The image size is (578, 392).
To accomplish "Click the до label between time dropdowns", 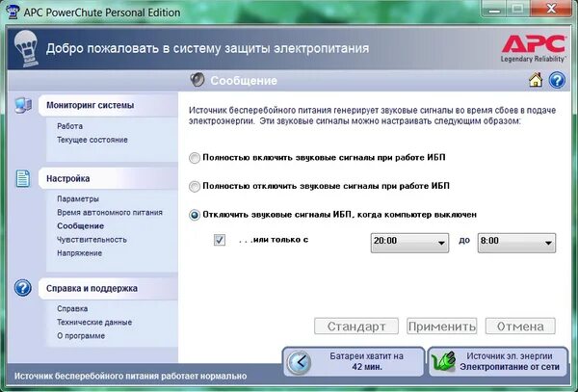I will 464,240.
